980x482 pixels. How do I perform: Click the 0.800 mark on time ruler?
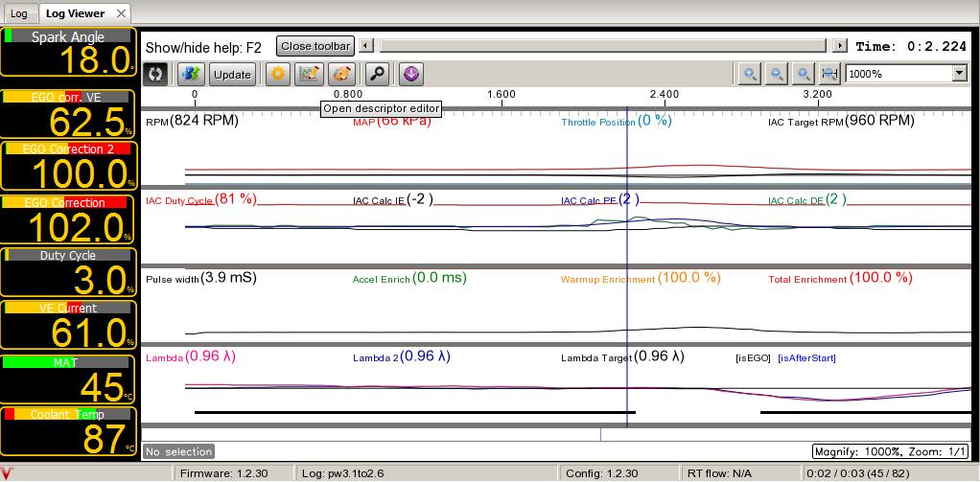pos(348,94)
